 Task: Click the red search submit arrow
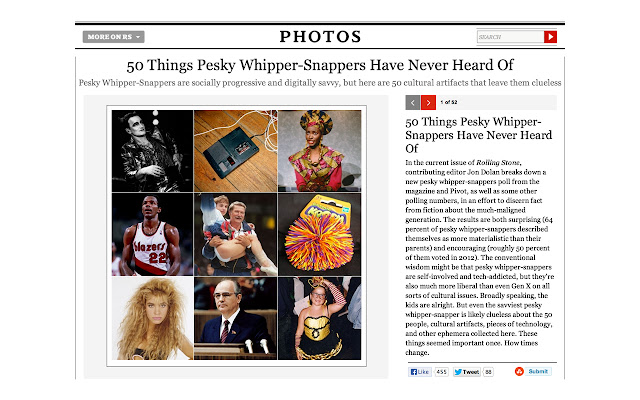[550, 37]
